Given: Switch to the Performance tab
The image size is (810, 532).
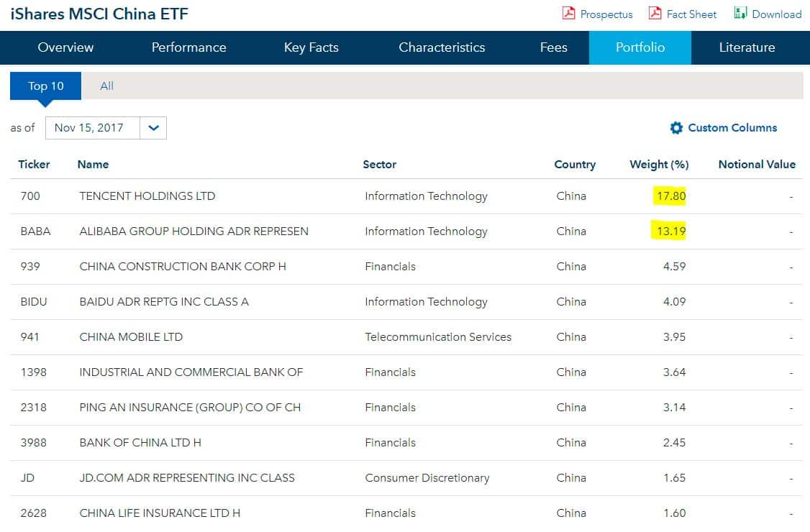Looking at the screenshot, I should (x=188, y=47).
